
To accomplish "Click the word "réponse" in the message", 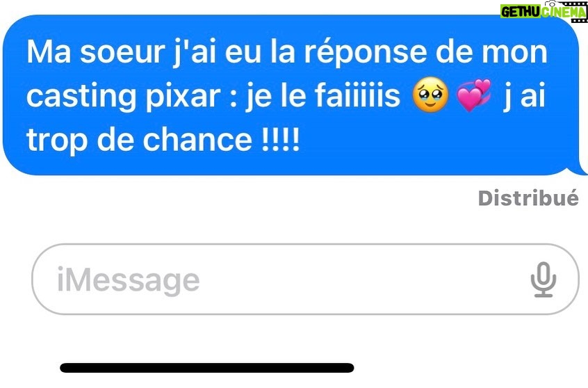I will pos(366,53).
